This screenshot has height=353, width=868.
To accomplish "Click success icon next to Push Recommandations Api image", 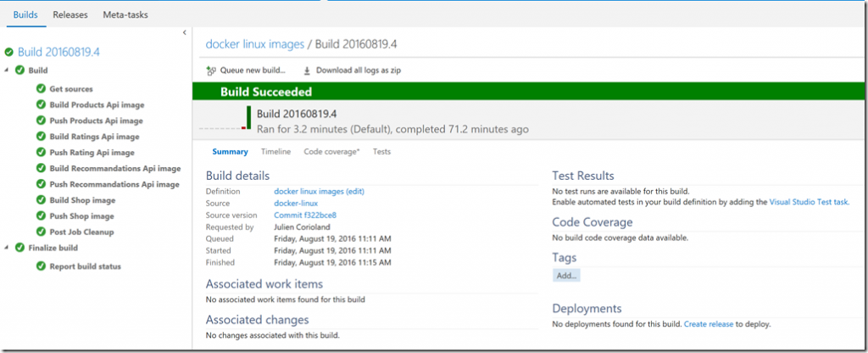I will [x=41, y=184].
